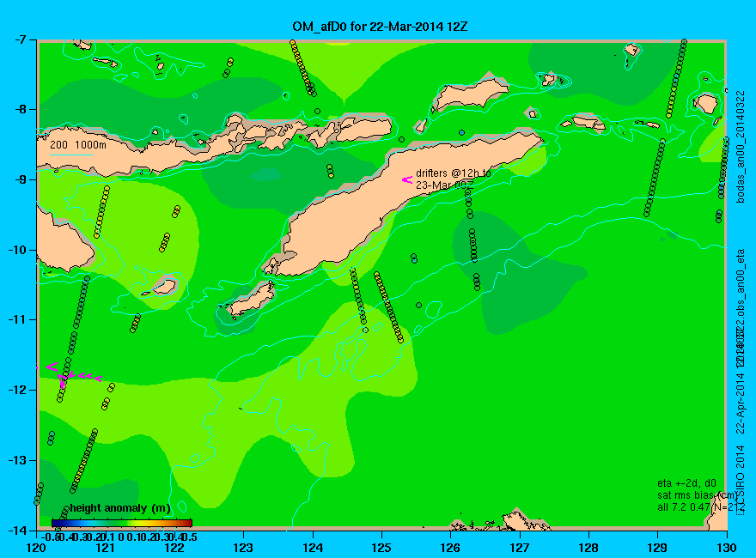Click the rotated 'CSIRO 2014' credit text
The image size is (756, 558).
click(741, 477)
